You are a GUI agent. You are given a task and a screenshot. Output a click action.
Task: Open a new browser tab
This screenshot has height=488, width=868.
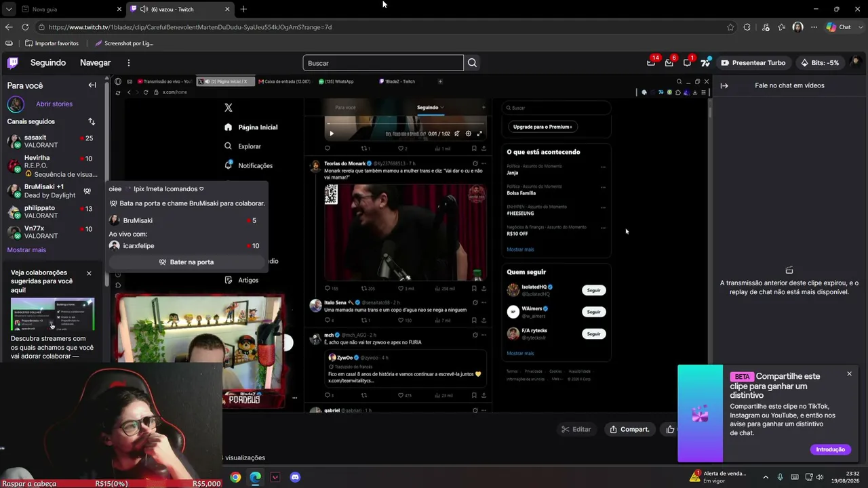[x=243, y=9]
